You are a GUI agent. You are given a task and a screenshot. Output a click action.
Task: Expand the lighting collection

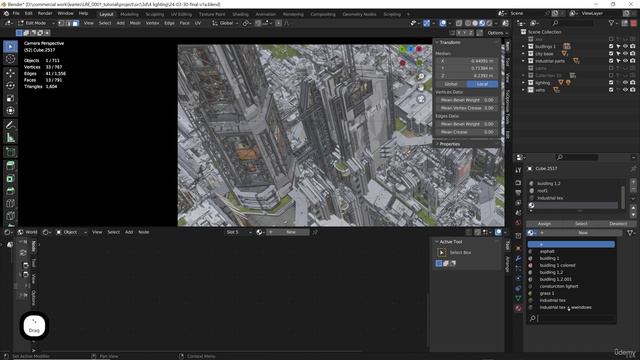tap(523, 82)
